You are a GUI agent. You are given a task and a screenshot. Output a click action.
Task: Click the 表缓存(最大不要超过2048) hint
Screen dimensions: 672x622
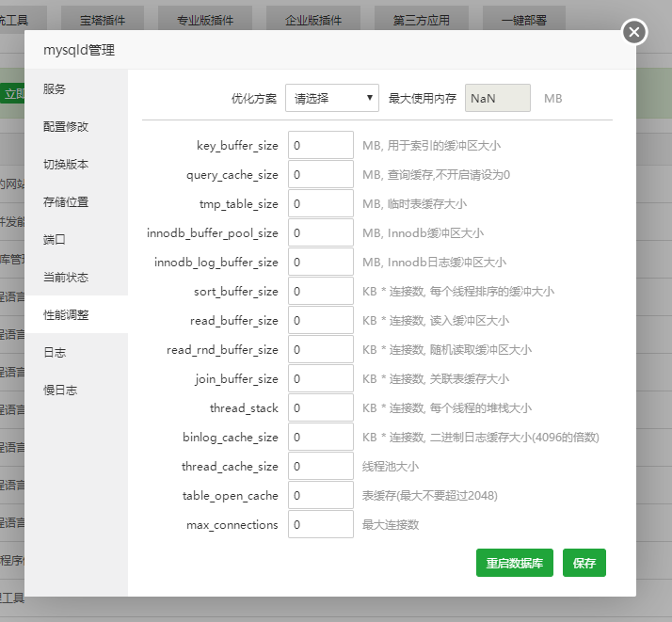pyautogui.click(x=430, y=495)
